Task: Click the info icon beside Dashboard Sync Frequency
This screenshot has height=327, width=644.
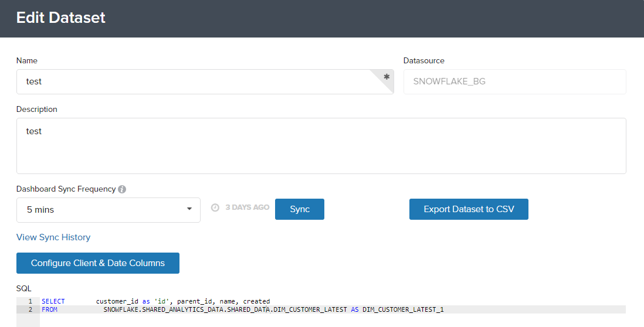Action: point(122,189)
